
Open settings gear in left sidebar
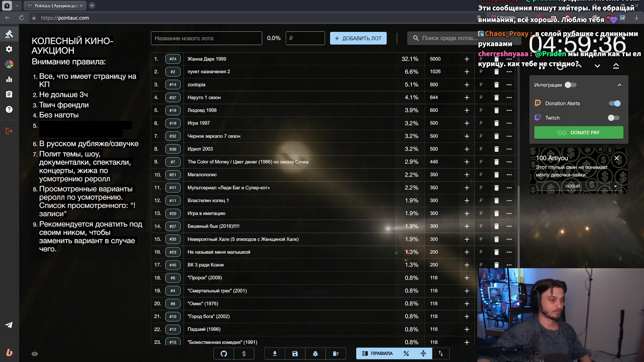click(9, 49)
